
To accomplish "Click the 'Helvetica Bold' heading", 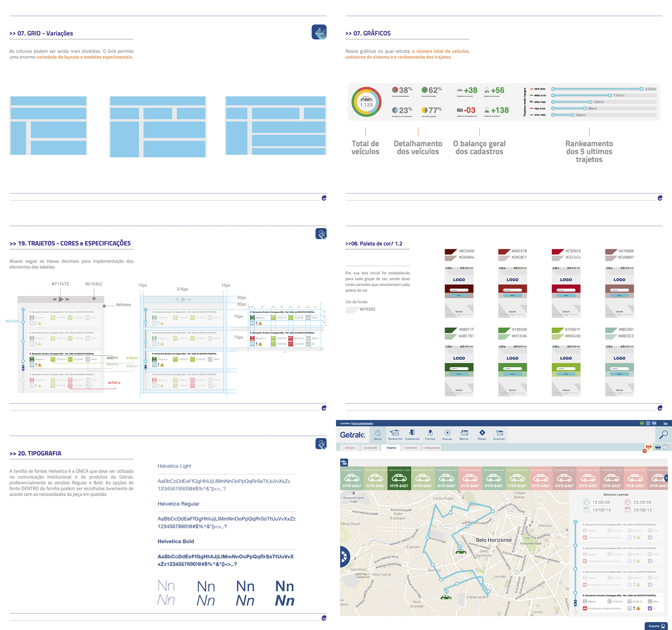I will [176, 541].
